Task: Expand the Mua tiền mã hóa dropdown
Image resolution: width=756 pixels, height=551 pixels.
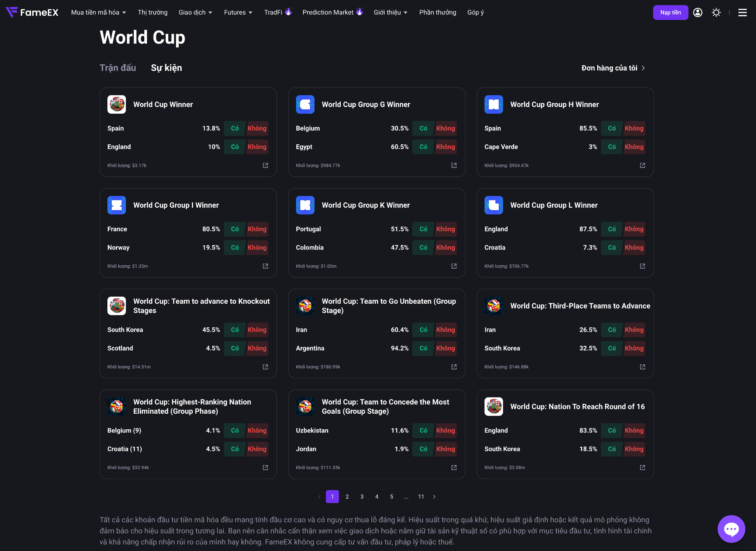Action: tap(99, 13)
